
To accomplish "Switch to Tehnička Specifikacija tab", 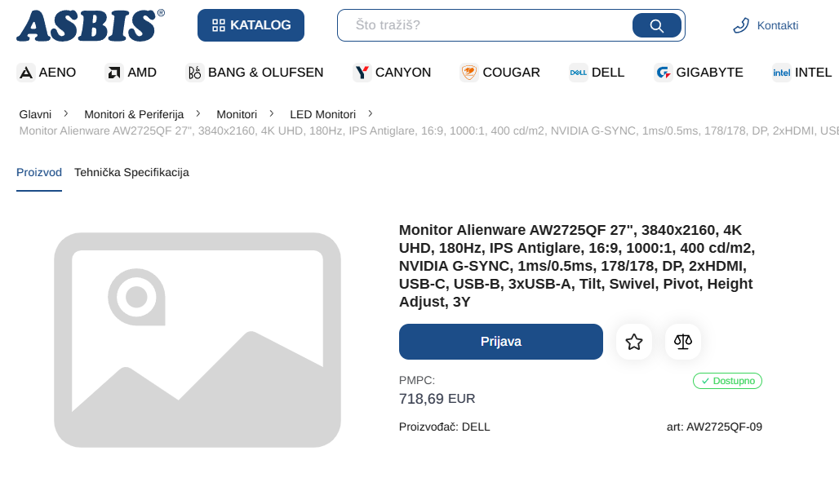I will click(x=131, y=173).
